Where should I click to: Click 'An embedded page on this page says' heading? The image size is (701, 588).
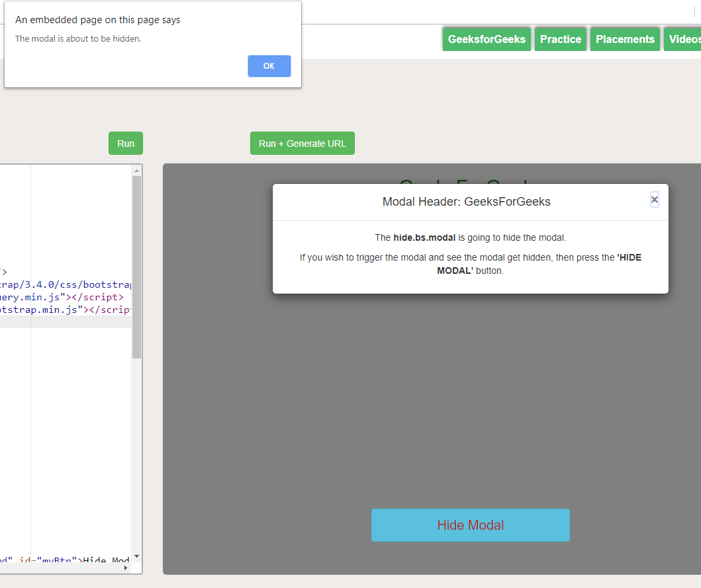(x=97, y=20)
